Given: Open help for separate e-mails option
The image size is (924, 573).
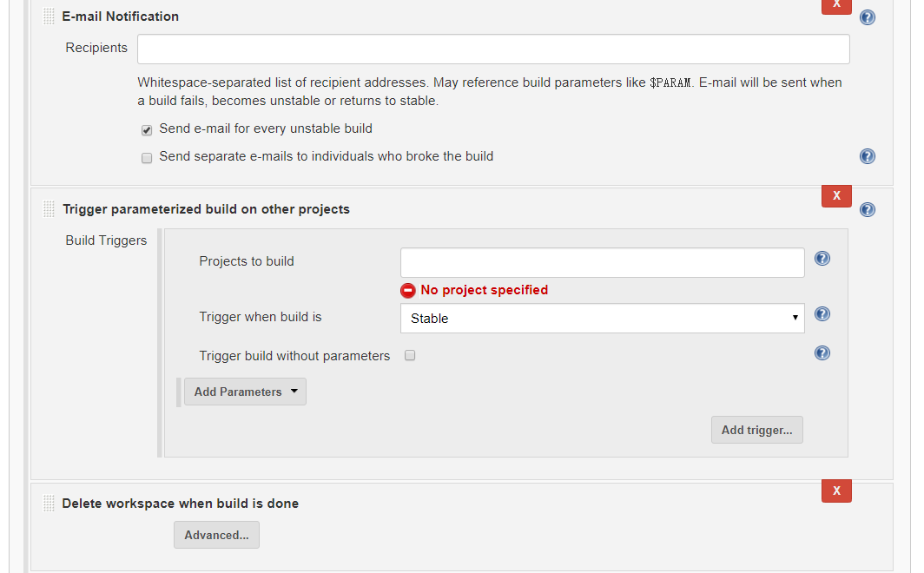Looking at the screenshot, I should click(867, 156).
